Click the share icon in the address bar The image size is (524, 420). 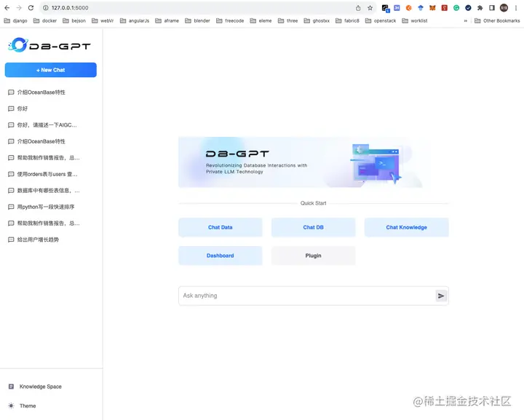tap(358, 8)
